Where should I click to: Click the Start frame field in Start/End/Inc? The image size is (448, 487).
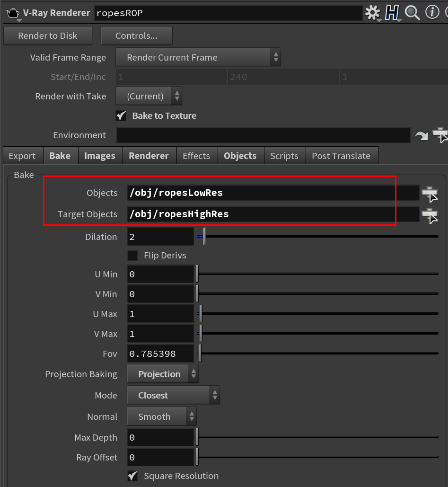[171, 77]
